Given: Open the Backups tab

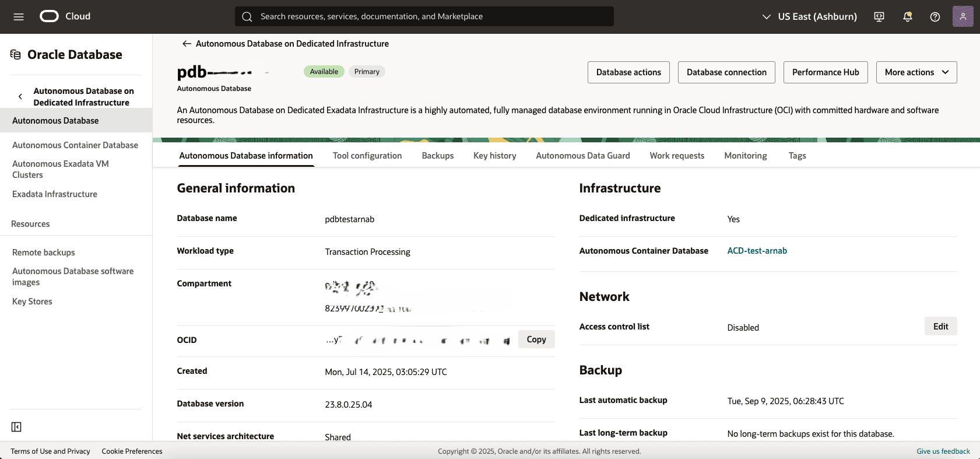Looking at the screenshot, I should tap(438, 156).
